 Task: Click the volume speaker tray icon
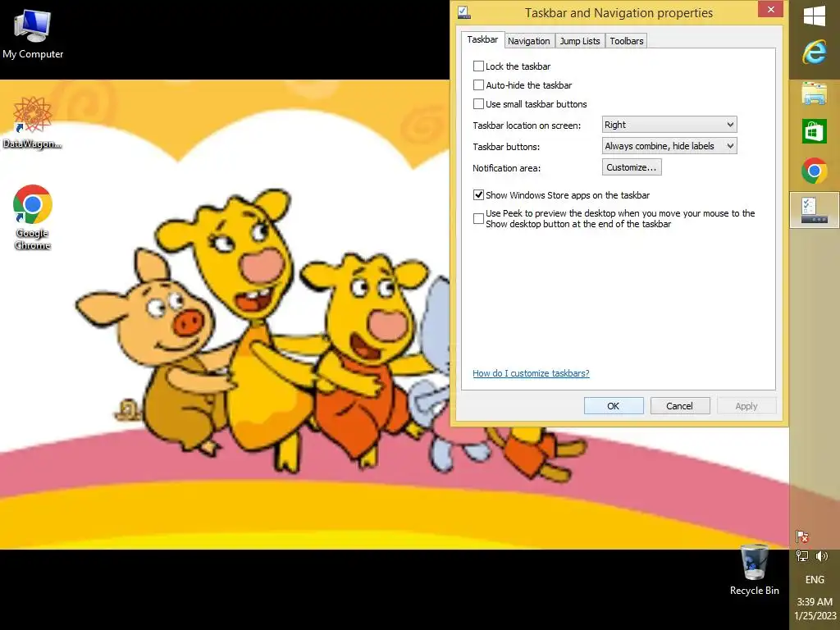pos(822,556)
